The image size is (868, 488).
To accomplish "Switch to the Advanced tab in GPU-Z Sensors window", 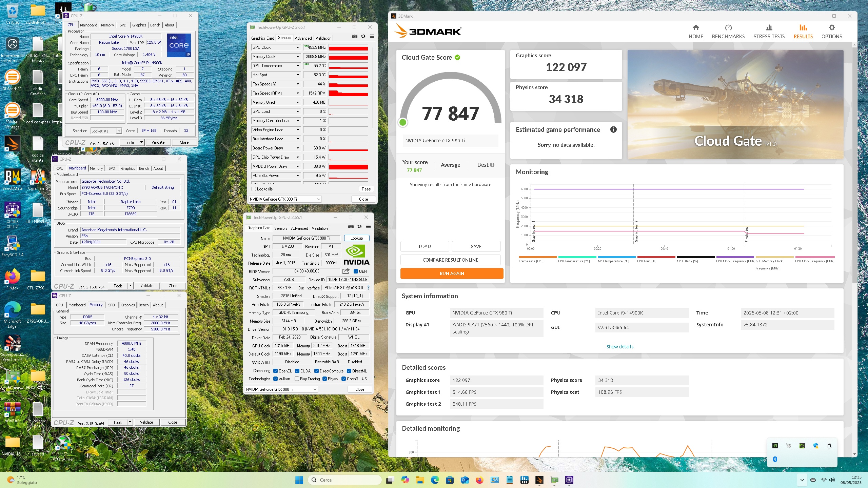I will pos(303,38).
